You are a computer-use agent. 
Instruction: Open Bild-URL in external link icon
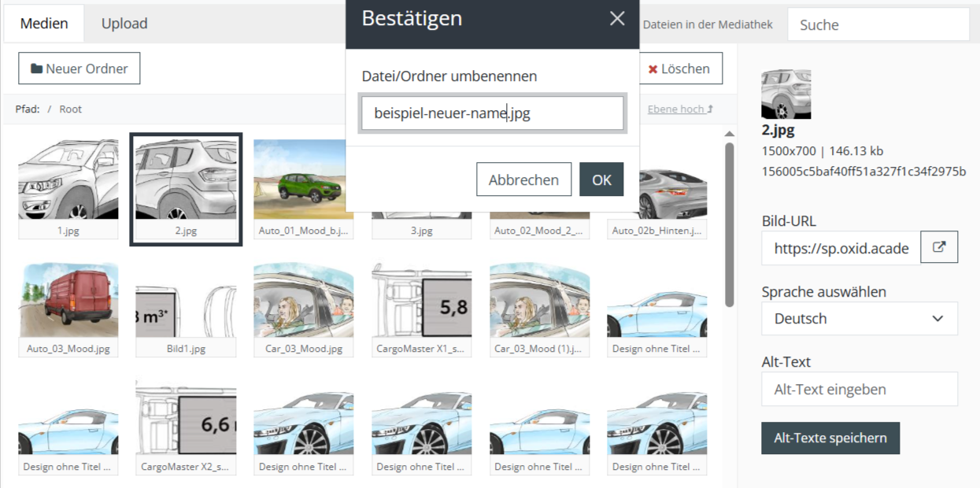[x=939, y=247]
